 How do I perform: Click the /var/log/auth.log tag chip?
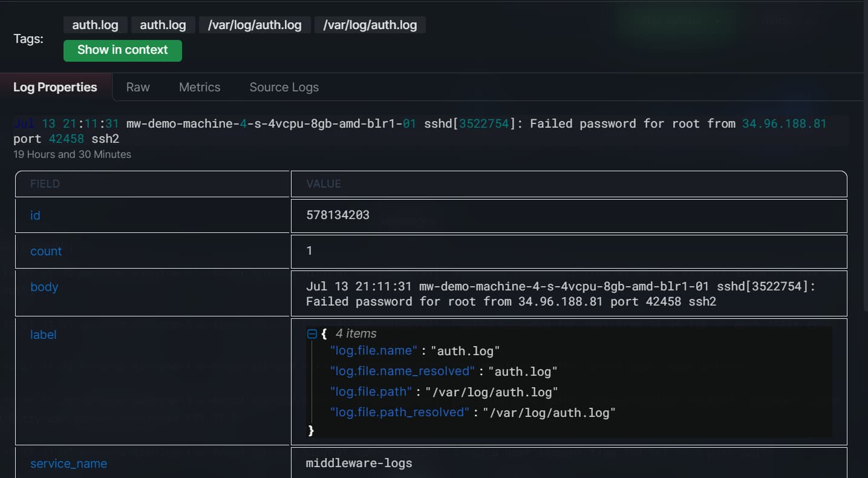point(255,25)
